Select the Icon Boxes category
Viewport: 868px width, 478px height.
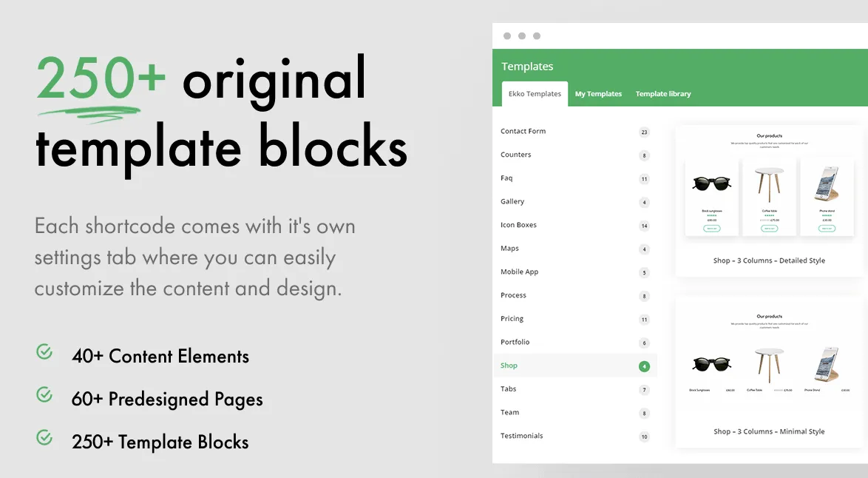coord(574,225)
